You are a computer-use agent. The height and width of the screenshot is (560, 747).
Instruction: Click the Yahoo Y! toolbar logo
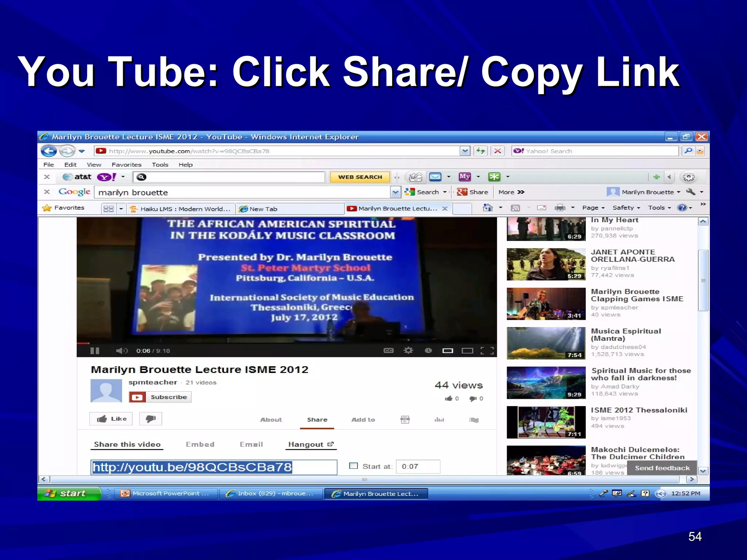tap(107, 177)
